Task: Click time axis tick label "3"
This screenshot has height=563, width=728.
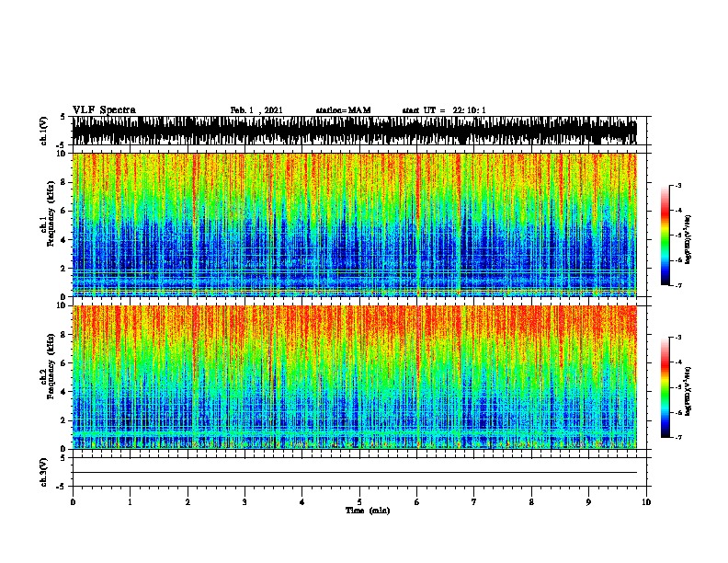Action: point(245,501)
